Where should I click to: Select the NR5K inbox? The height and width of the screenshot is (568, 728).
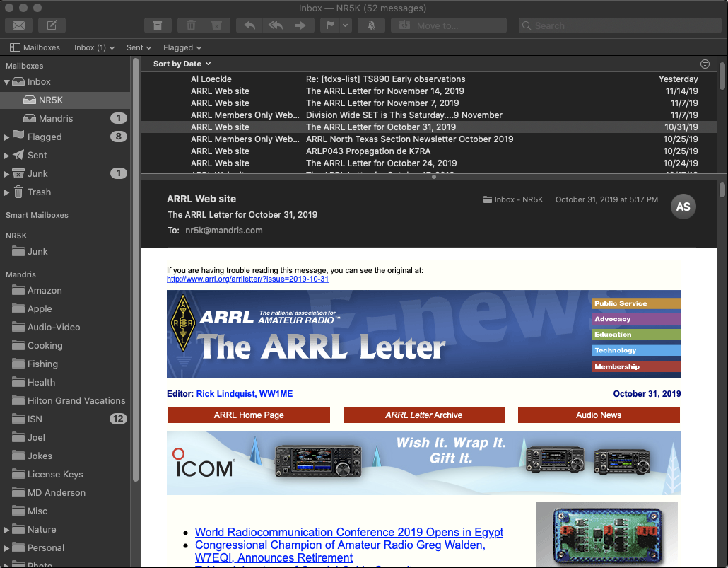[x=65, y=100]
